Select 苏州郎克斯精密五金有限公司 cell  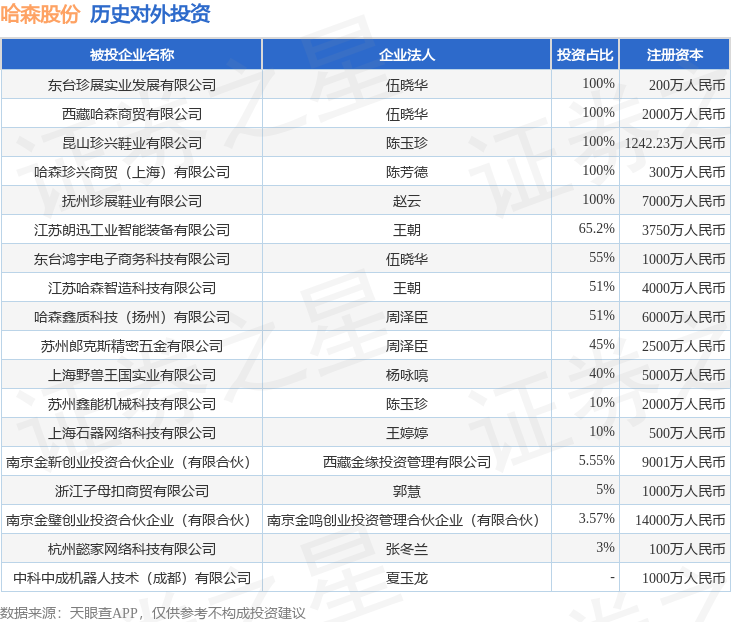coord(132,346)
